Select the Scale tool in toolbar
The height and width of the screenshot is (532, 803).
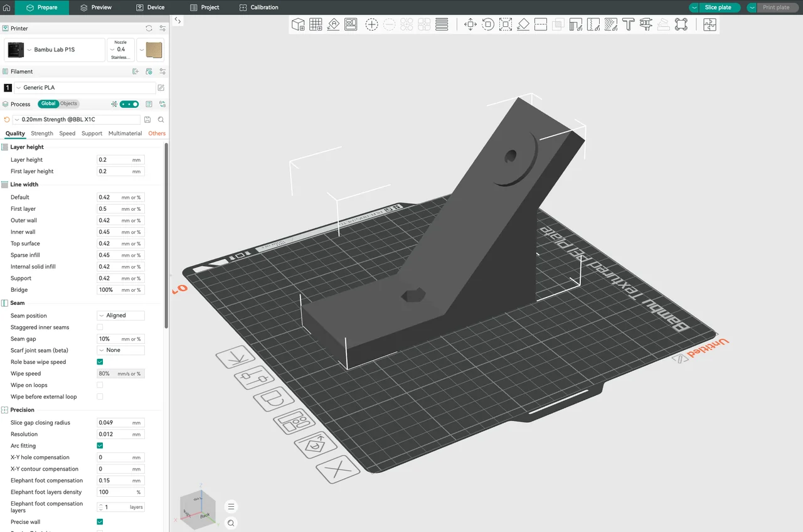505,24
